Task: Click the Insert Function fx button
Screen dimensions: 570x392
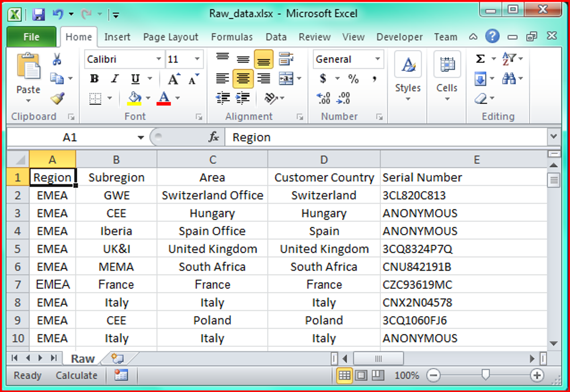Action: [213, 137]
